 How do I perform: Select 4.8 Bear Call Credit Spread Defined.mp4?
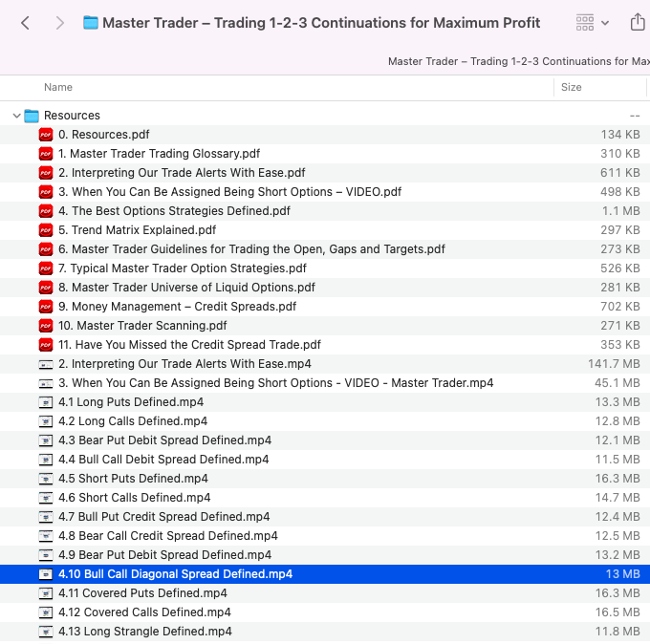168,536
